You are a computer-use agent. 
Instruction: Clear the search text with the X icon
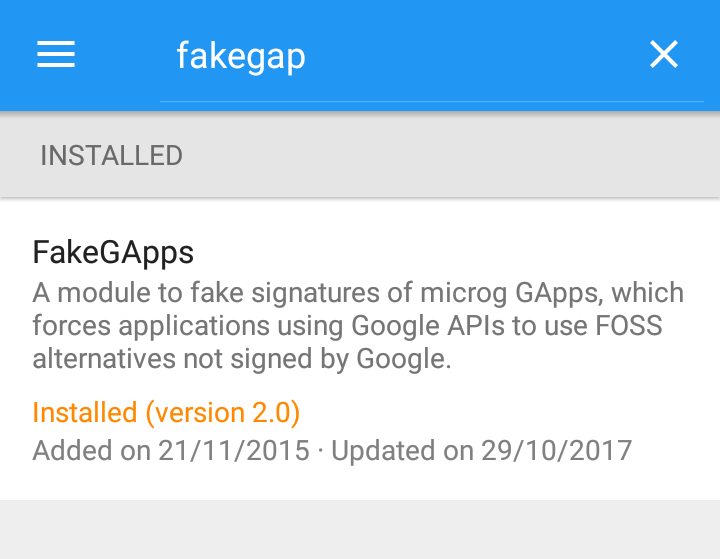pos(664,55)
